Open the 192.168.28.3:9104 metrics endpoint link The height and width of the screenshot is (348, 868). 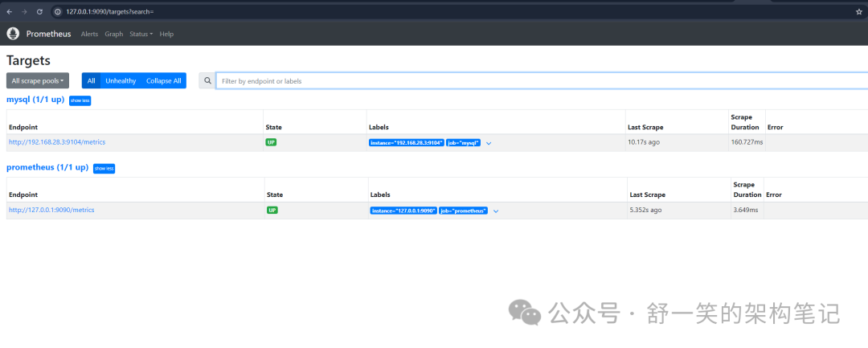pyautogui.click(x=57, y=142)
